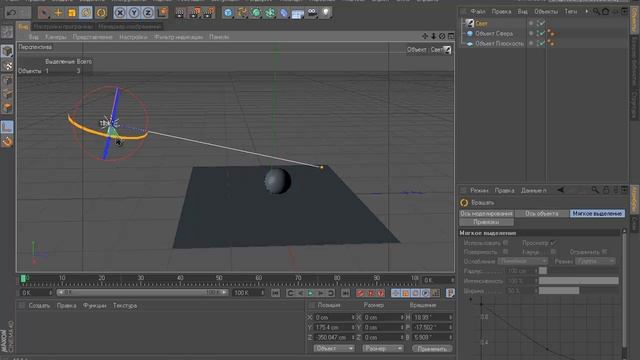Click the Undo arrow icon
This screenshot has height=360, width=640.
point(11,13)
